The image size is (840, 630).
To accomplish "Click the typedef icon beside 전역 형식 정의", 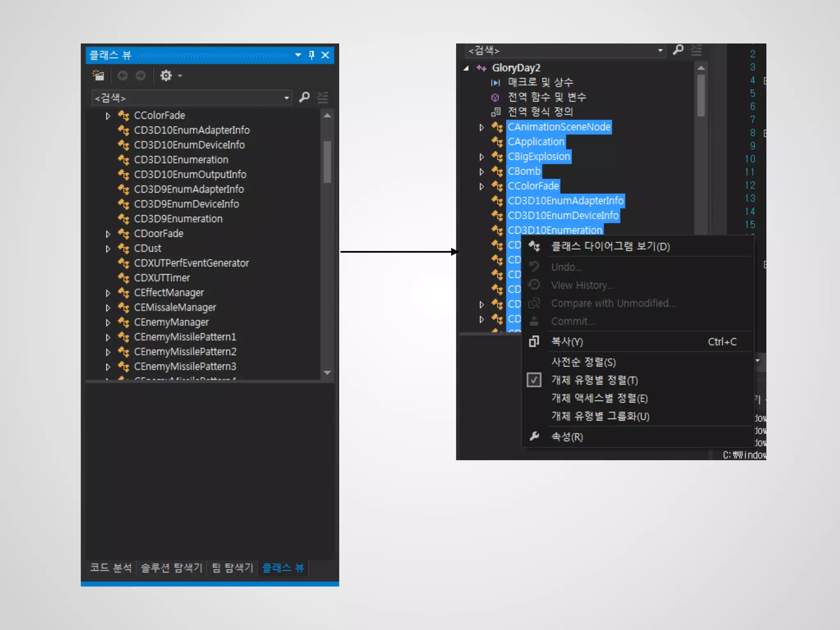I will pos(495,112).
